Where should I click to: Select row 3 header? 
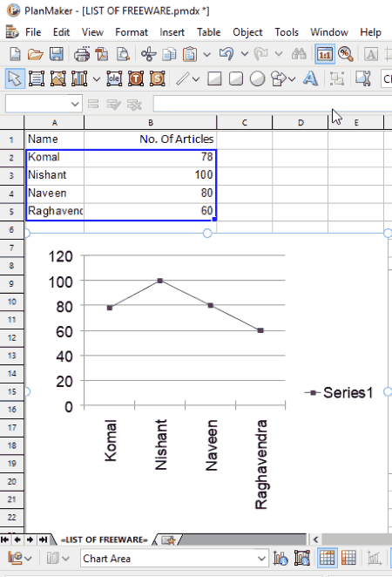coord(11,175)
